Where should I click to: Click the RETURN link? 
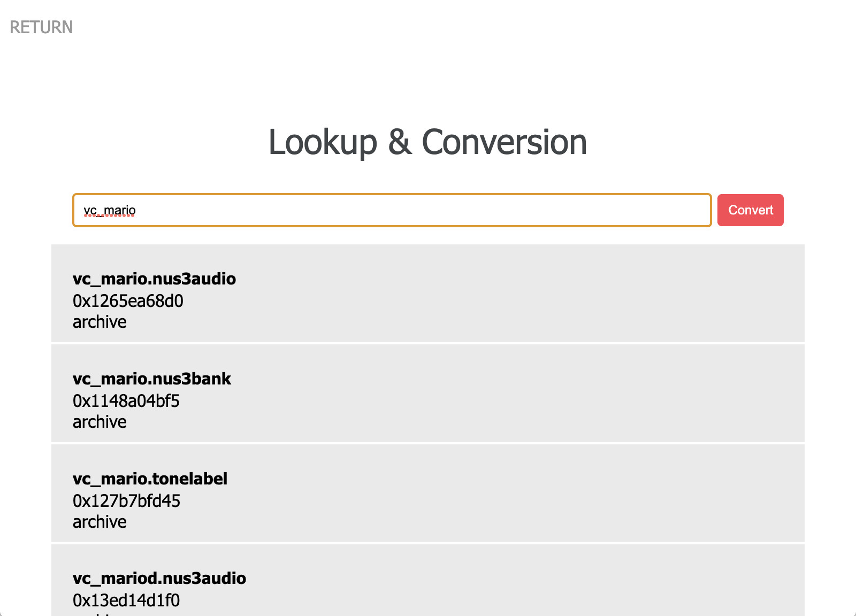(41, 27)
